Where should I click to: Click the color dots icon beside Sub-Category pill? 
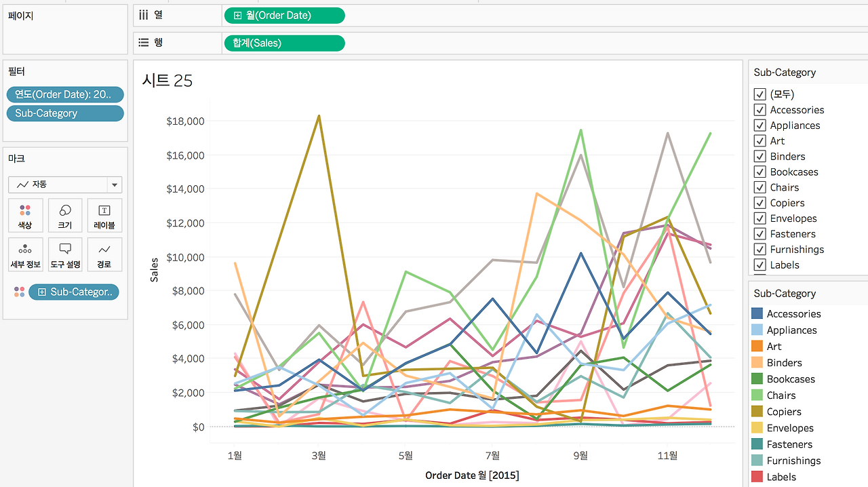click(x=19, y=292)
